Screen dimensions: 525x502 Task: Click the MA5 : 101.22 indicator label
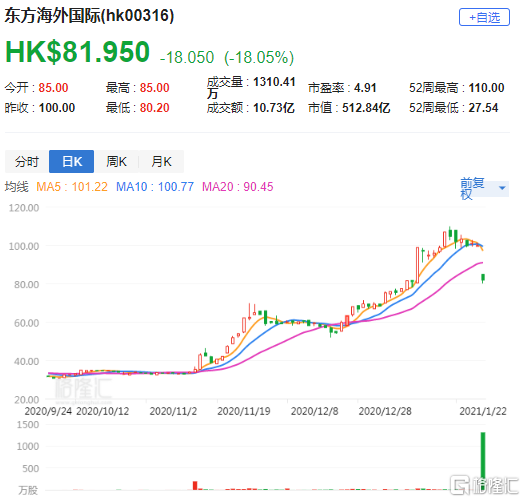(72, 187)
